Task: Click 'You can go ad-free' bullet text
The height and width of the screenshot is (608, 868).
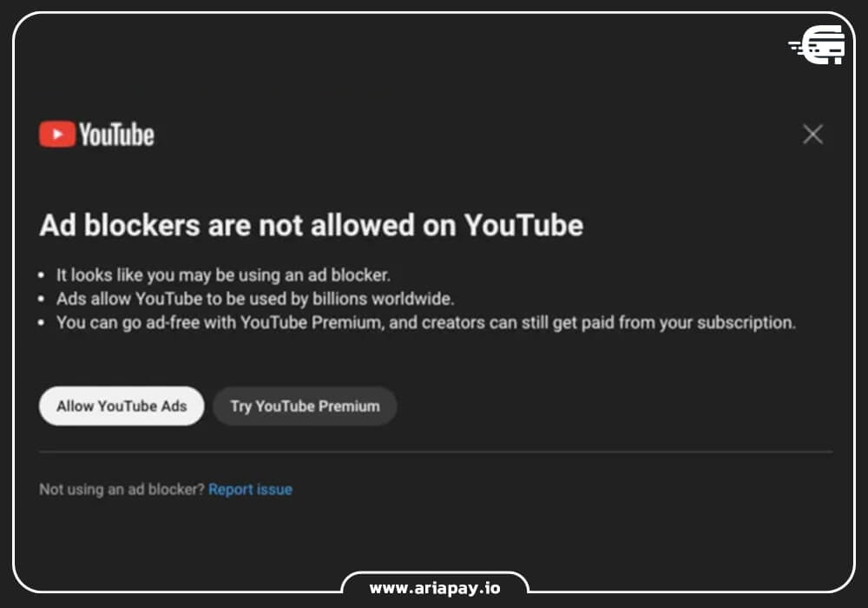Action: pyautogui.click(x=425, y=323)
